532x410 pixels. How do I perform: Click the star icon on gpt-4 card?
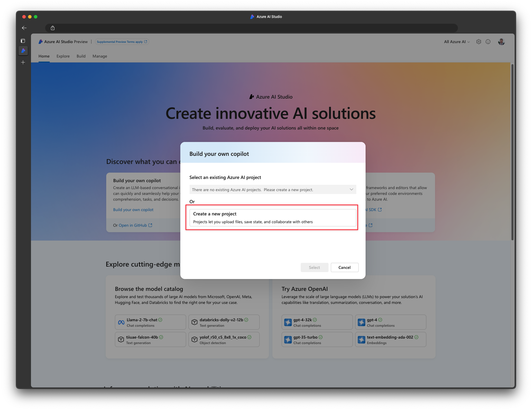pos(362,322)
